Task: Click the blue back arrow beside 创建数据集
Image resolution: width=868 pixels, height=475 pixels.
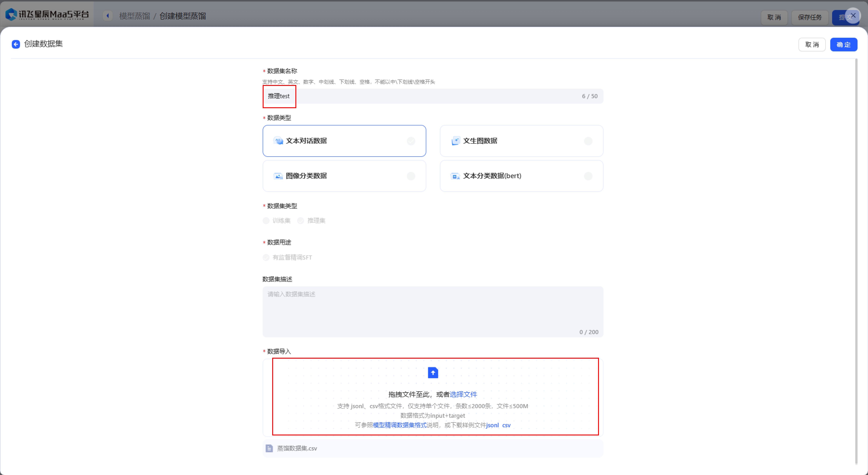Action: click(x=16, y=44)
